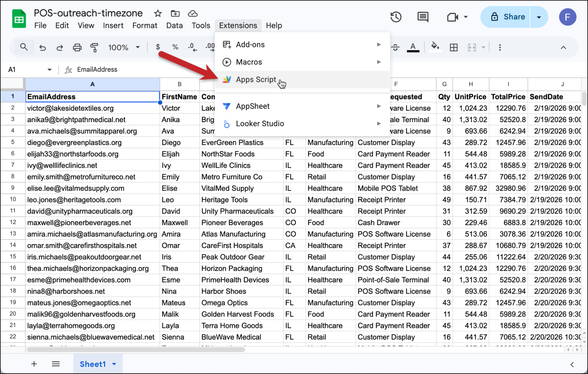The height and width of the screenshot is (374, 588).
Task: Toggle strikethrough formatting
Action: coord(395,47)
